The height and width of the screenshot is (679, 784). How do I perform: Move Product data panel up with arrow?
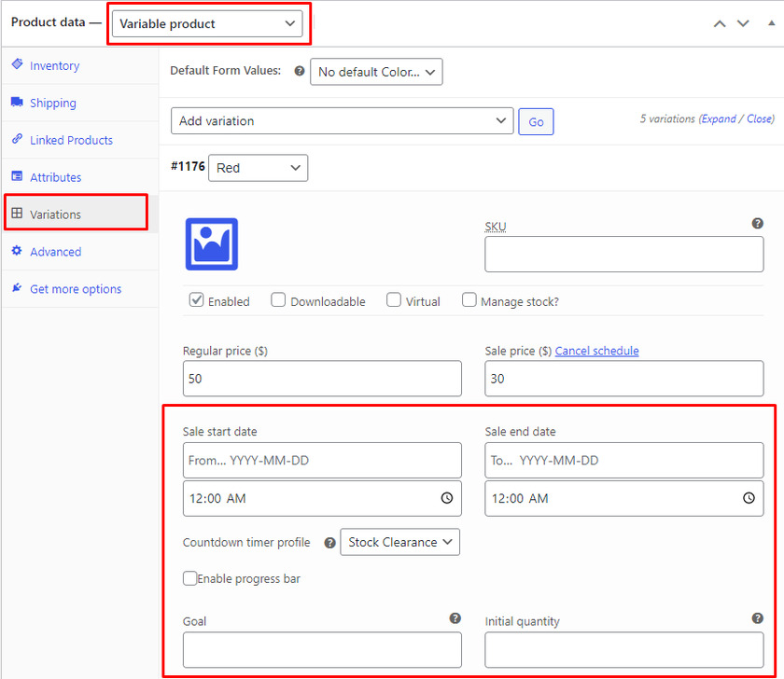pos(720,24)
